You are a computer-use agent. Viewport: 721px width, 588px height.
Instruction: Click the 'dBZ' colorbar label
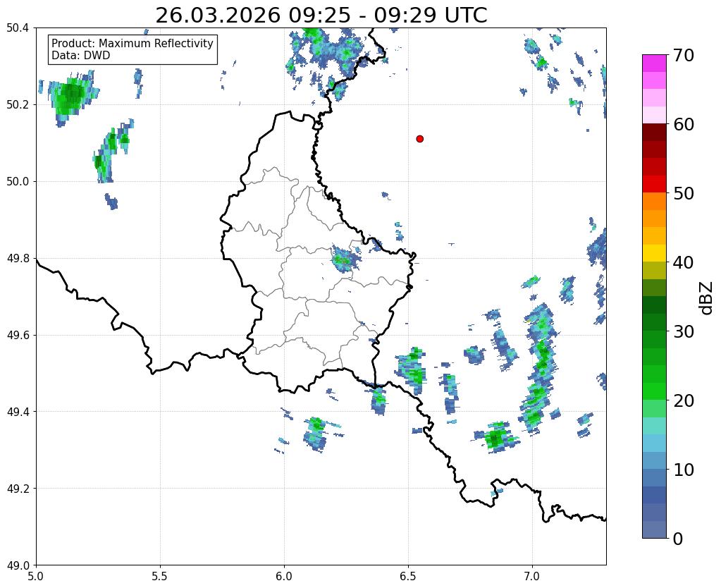(x=706, y=298)
